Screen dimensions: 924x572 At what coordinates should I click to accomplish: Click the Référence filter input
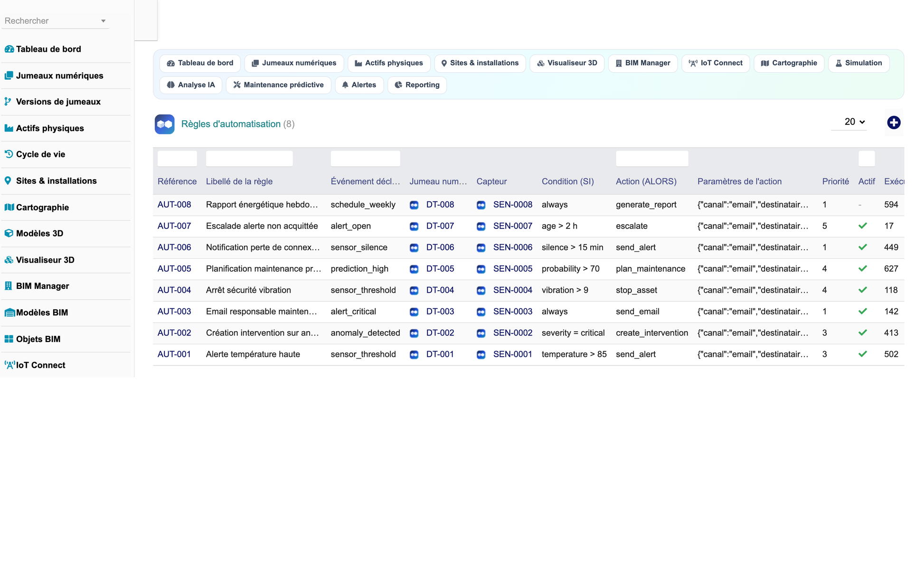tap(177, 159)
